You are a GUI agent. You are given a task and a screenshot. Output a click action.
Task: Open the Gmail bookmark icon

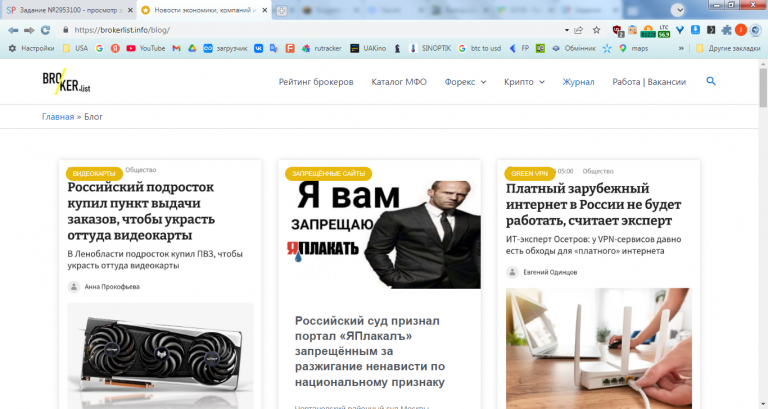[x=177, y=48]
